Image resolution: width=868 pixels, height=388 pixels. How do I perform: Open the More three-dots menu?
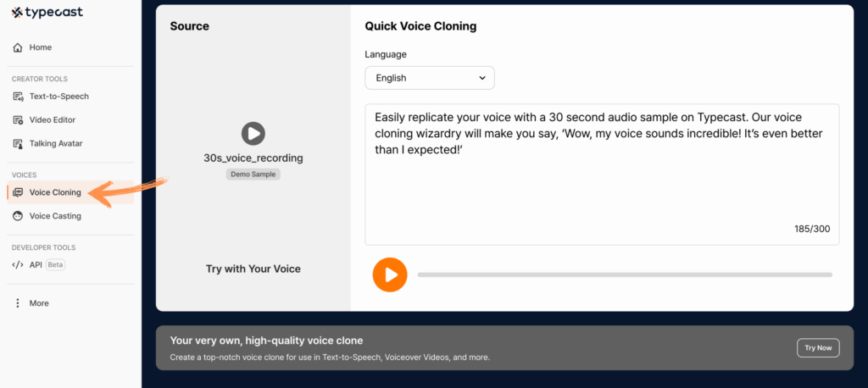coord(18,303)
